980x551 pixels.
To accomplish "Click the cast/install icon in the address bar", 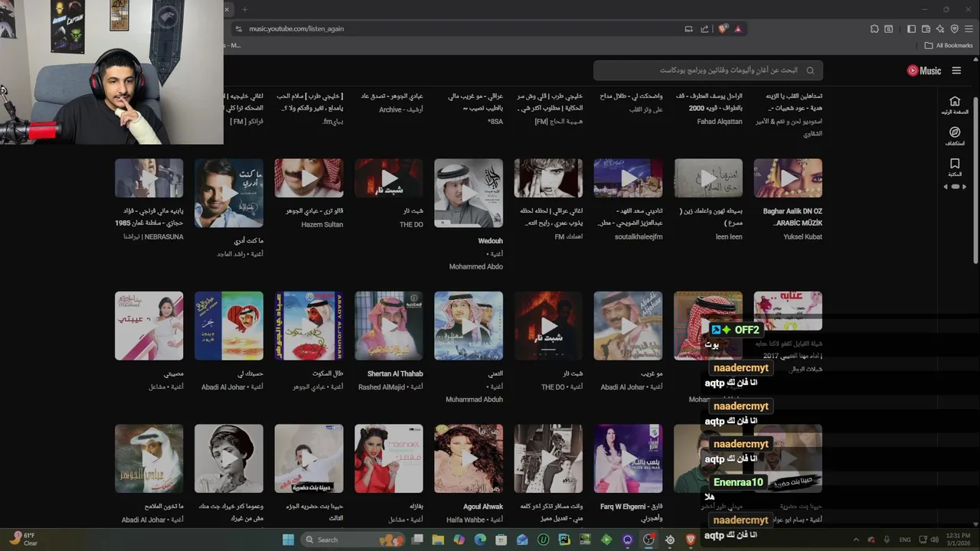I will 688,29.
